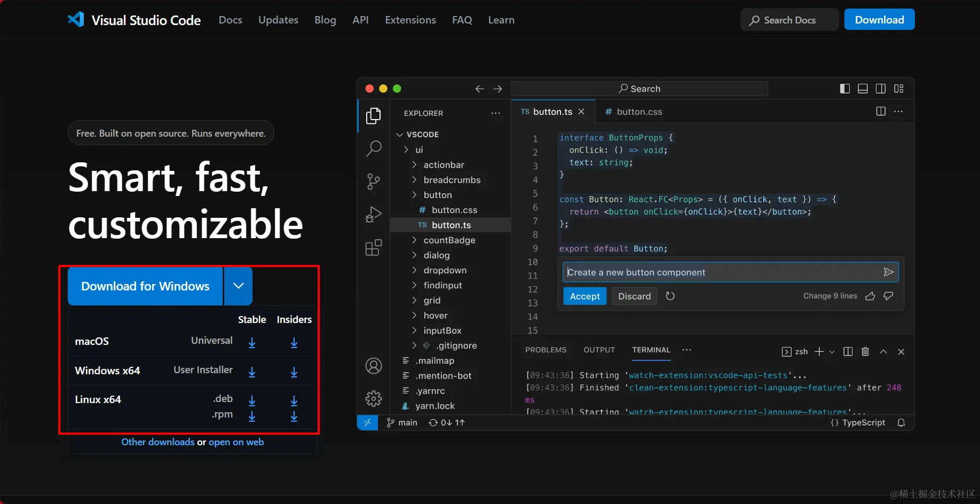Viewport: 980px width, 504px height.
Task: Switch to the button.css tab
Action: point(634,112)
